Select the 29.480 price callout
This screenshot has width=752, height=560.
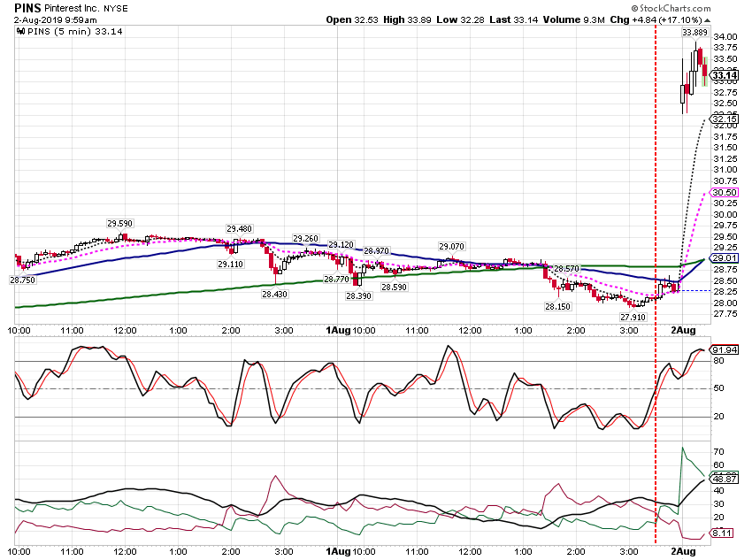pyautogui.click(x=240, y=229)
